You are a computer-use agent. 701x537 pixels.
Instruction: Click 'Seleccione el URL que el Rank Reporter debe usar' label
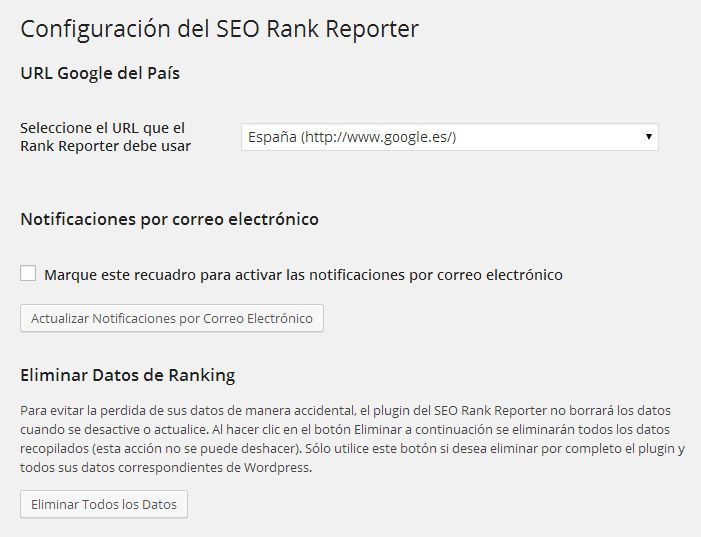click(106, 137)
